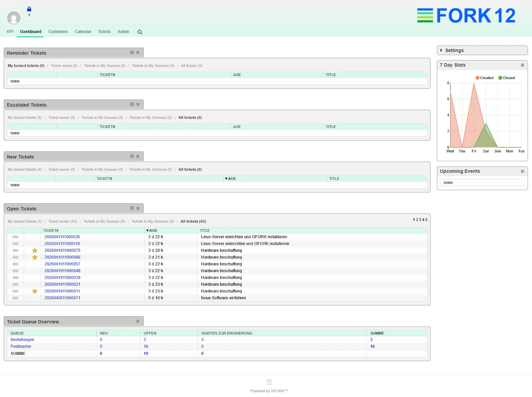Screen dimensions: 532x397
Task: Click the priority flag of ticket 2026041011000021
Action: [15, 284]
